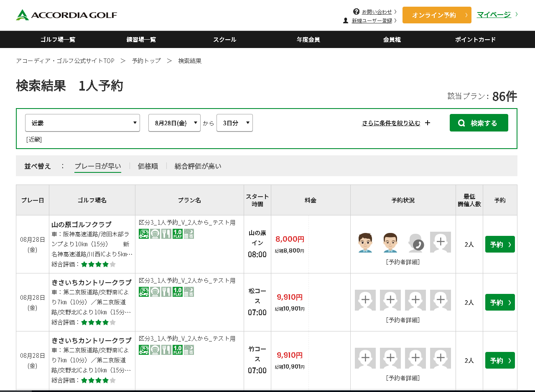Go to アコーディア・ゴルフ公式サイトTOP breadcrumb
The image size is (535, 392).
point(65,61)
